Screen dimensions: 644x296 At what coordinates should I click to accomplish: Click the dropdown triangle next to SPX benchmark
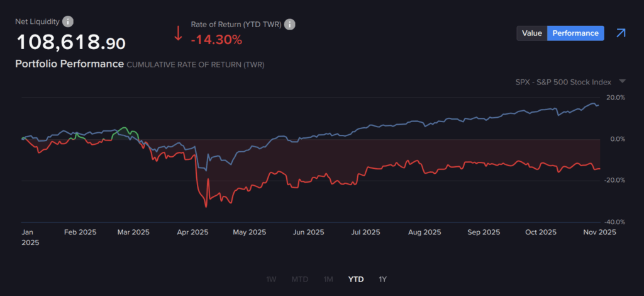click(623, 81)
